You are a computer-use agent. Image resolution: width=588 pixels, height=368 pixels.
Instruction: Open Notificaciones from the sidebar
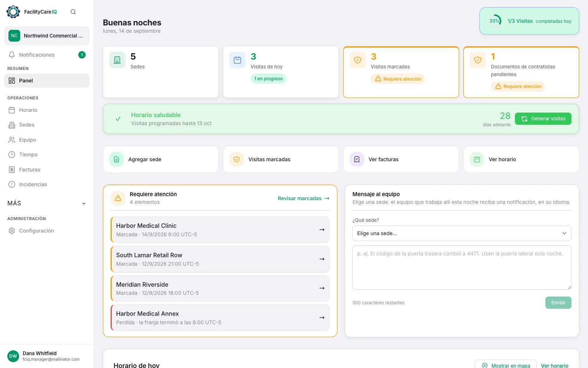pos(47,55)
